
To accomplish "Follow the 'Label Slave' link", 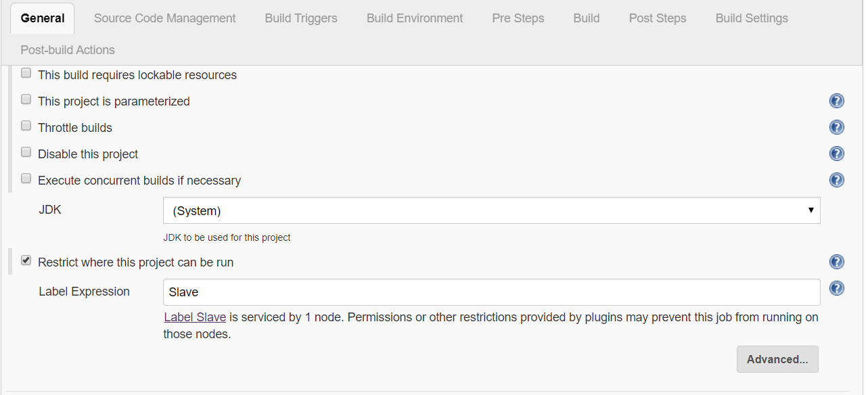I will coord(195,317).
